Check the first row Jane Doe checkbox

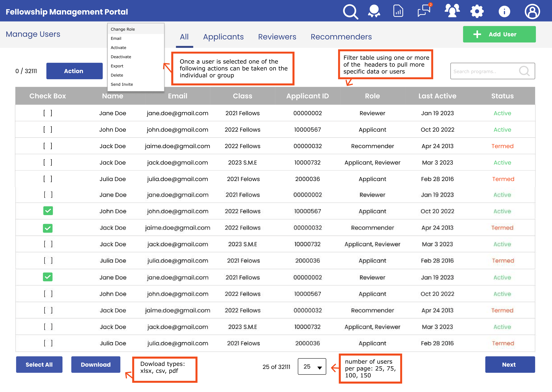(48, 113)
